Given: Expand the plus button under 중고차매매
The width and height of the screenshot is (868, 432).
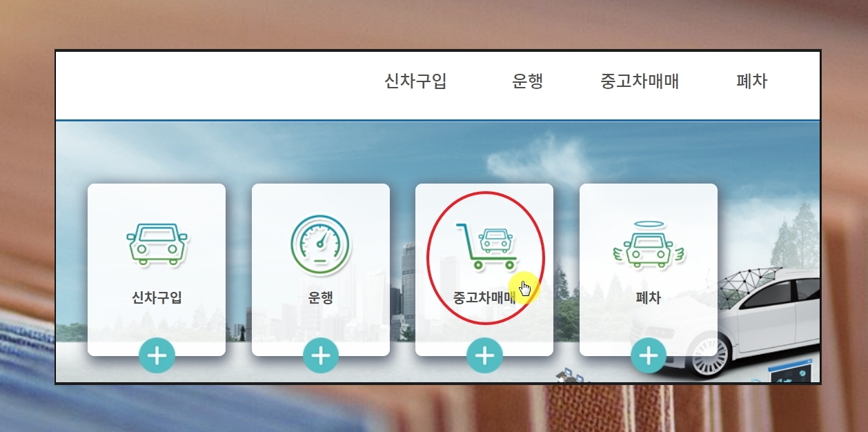Looking at the screenshot, I should coord(484,355).
